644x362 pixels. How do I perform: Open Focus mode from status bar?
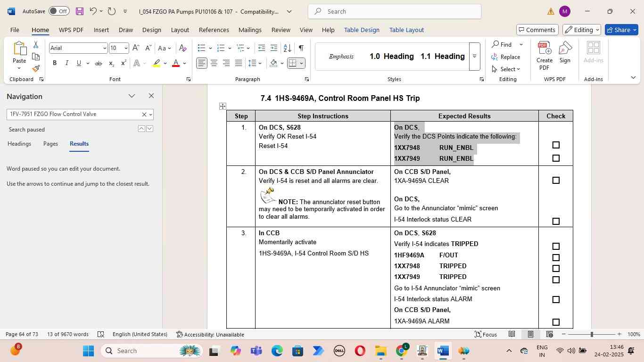point(486,334)
